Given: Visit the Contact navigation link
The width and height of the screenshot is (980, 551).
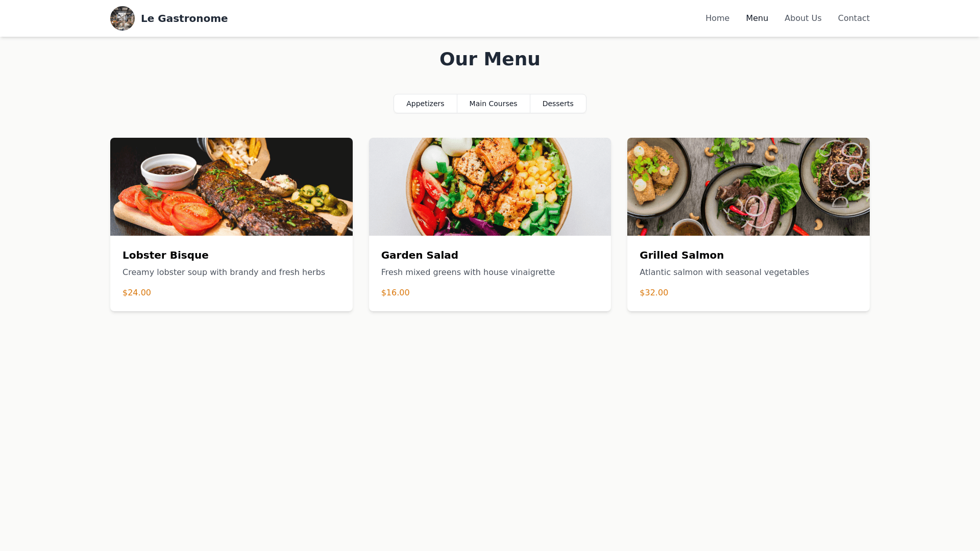Looking at the screenshot, I should coord(853,18).
